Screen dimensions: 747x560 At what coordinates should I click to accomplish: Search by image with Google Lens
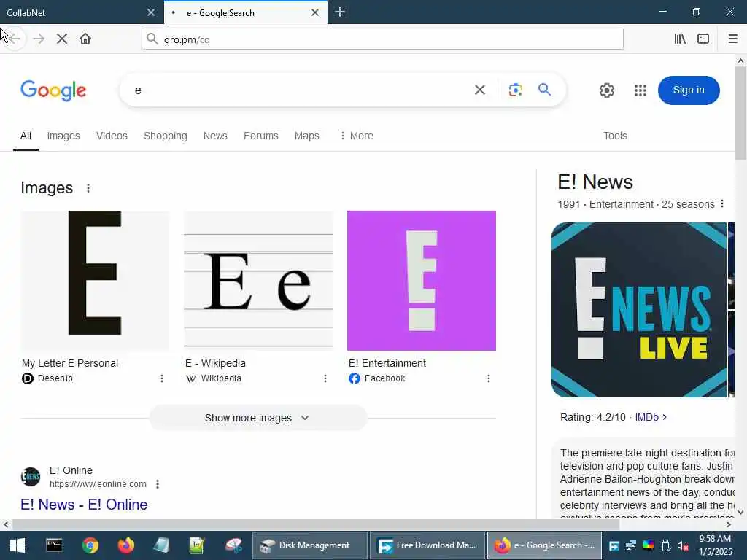516,90
